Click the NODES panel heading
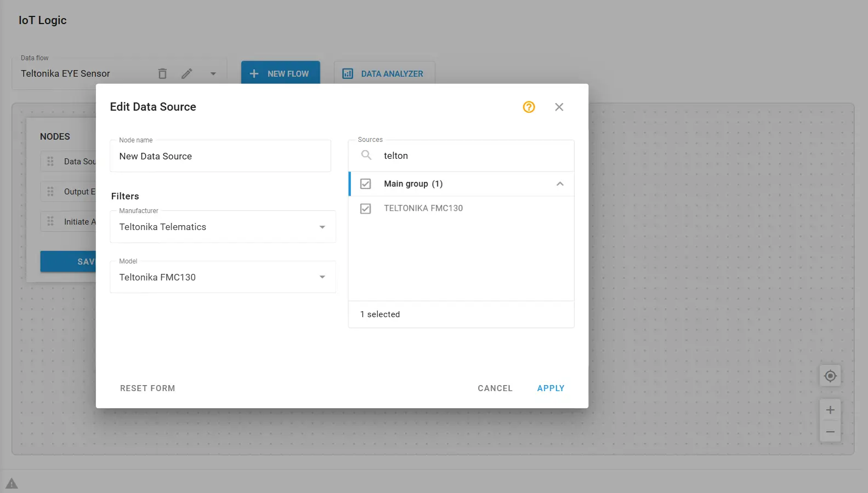This screenshot has height=493, width=868. pyautogui.click(x=55, y=136)
